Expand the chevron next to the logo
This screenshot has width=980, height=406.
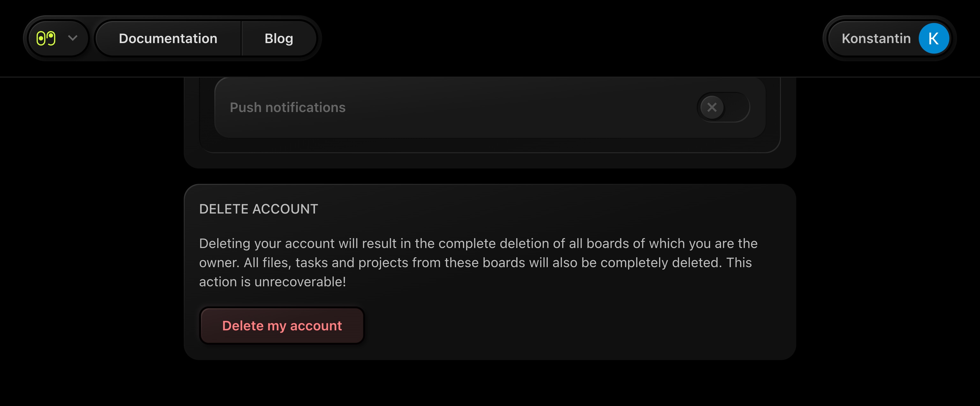(73, 38)
